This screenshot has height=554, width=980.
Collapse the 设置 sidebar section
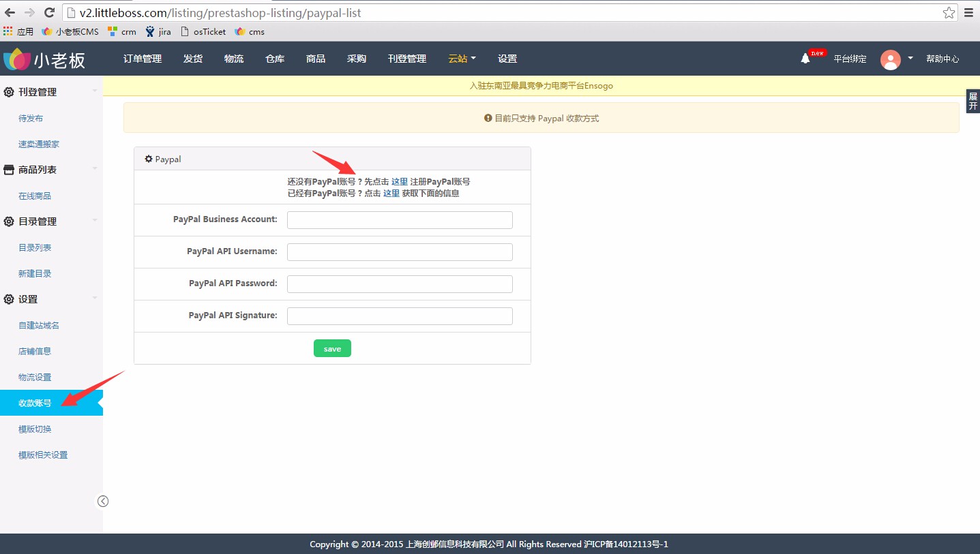95,298
